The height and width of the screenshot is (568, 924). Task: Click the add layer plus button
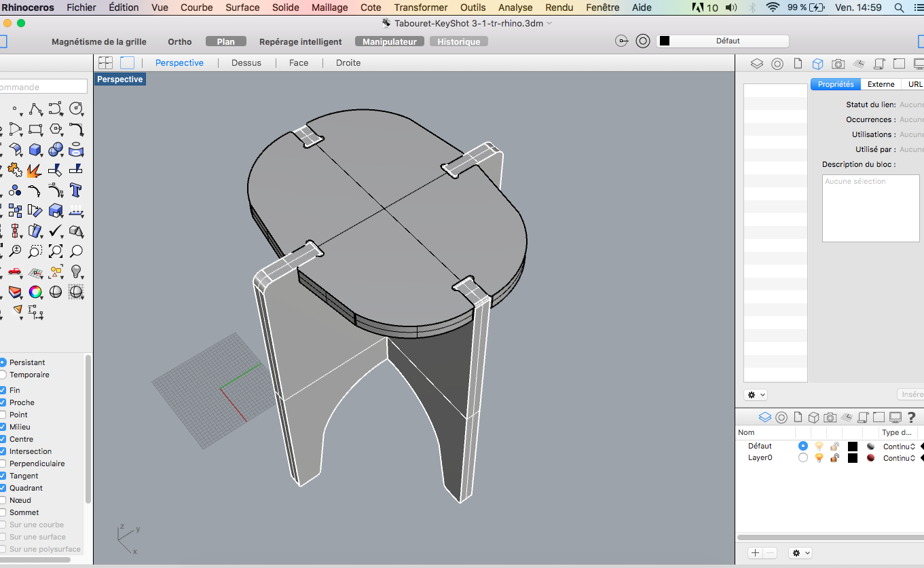755,553
